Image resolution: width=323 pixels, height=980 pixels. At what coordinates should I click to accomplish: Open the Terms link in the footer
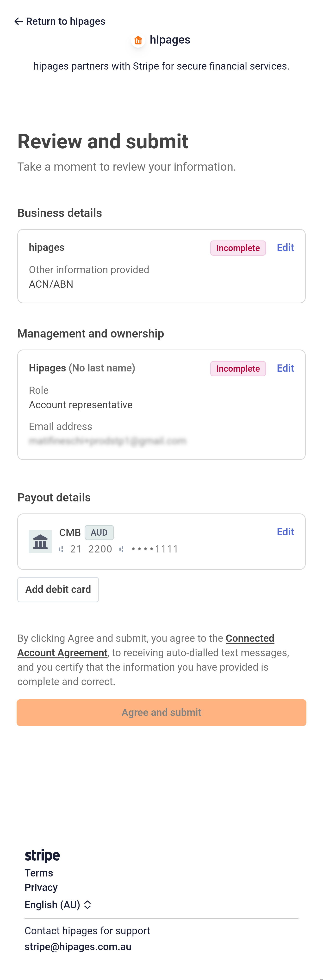[39, 873]
